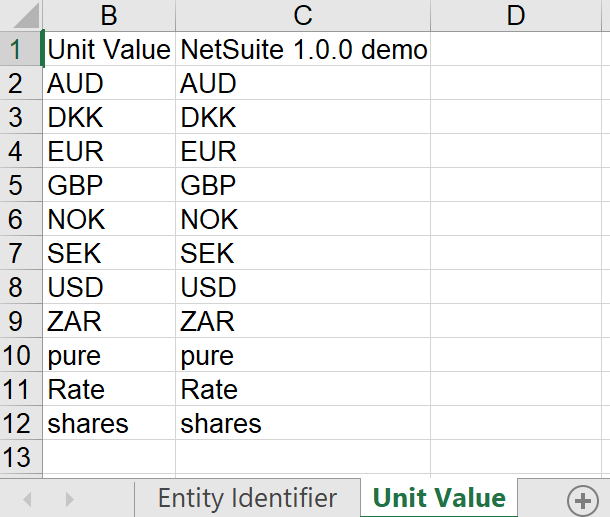Image resolution: width=610 pixels, height=517 pixels.
Task: Click NOK in column B
Action: tap(109, 219)
